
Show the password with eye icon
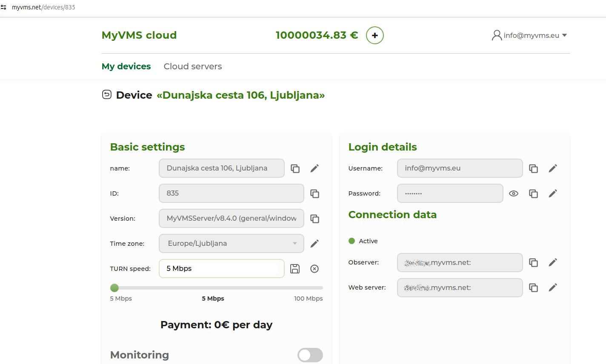coord(514,193)
